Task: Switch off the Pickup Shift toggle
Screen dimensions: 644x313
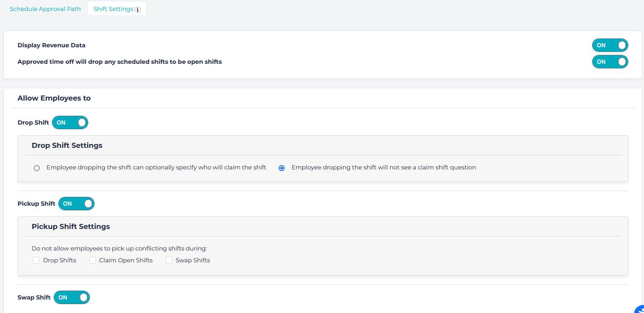Action: (76, 204)
